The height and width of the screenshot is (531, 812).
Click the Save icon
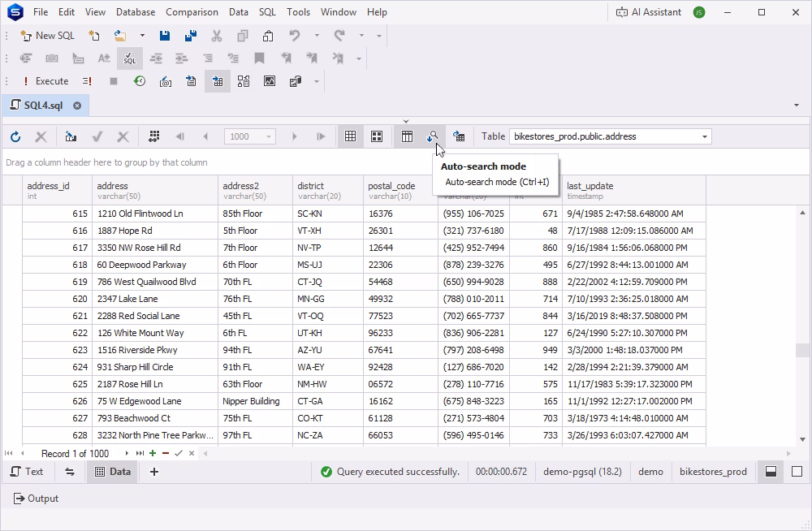165,36
